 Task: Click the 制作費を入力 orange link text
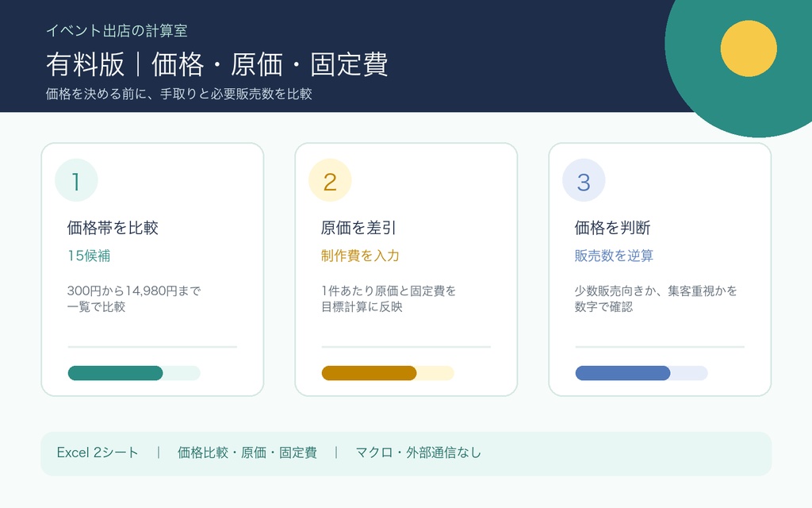coord(360,256)
